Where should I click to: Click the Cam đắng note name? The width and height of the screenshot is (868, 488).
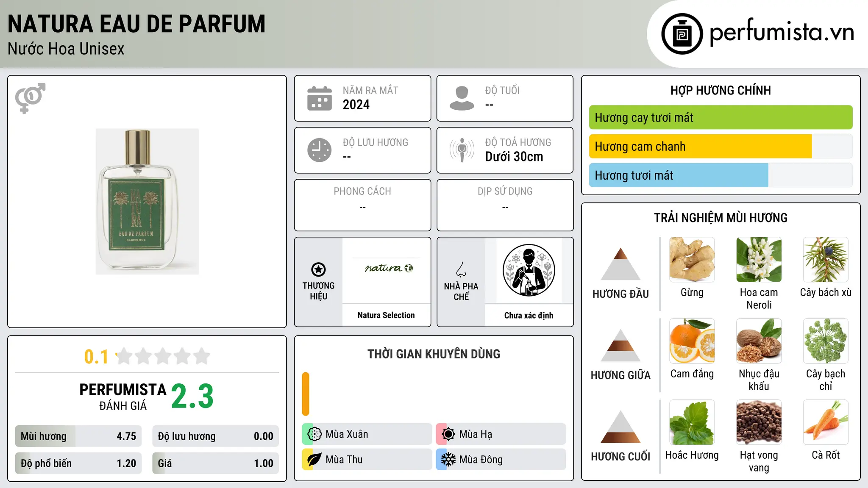pos(692,374)
